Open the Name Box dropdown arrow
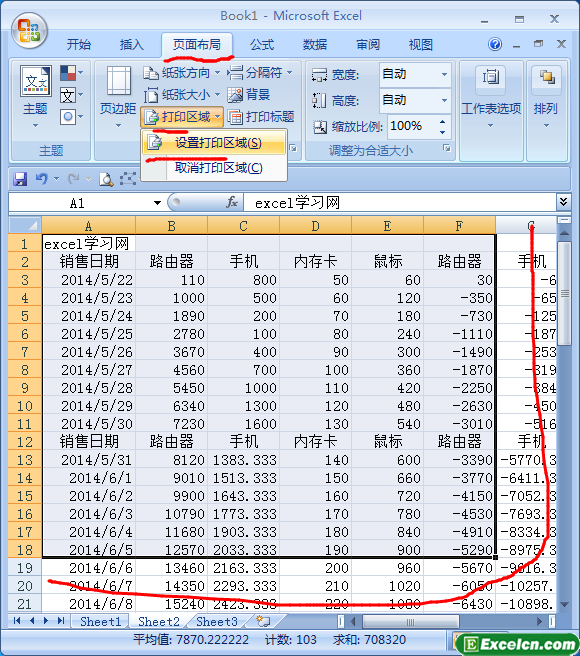Viewport: 580px width, 656px height. (157, 203)
